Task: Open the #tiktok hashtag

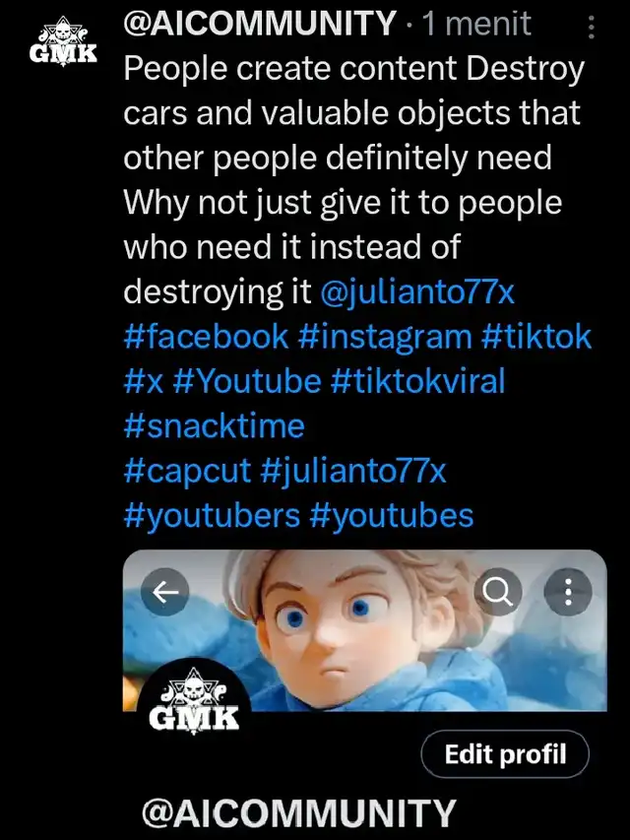Action: point(536,336)
